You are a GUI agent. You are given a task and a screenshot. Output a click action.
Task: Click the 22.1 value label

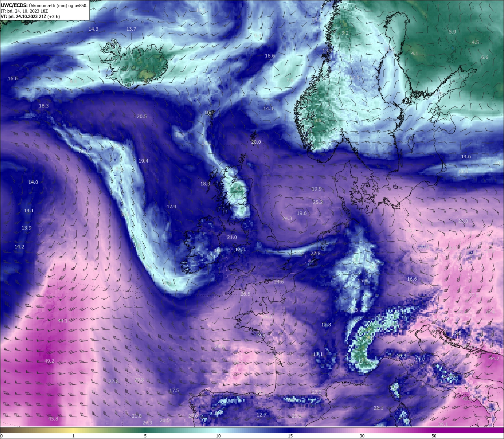pyautogui.click(x=378, y=408)
